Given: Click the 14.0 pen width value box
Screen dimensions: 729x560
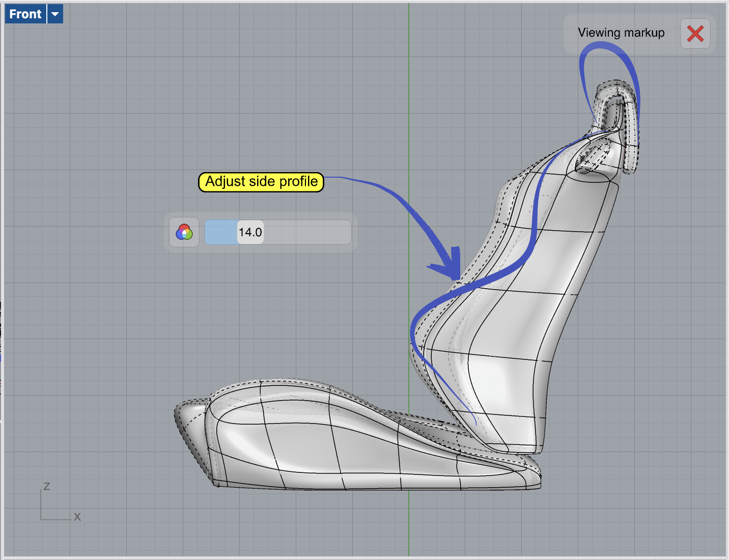Looking at the screenshot, I should [x=250, y=233].
